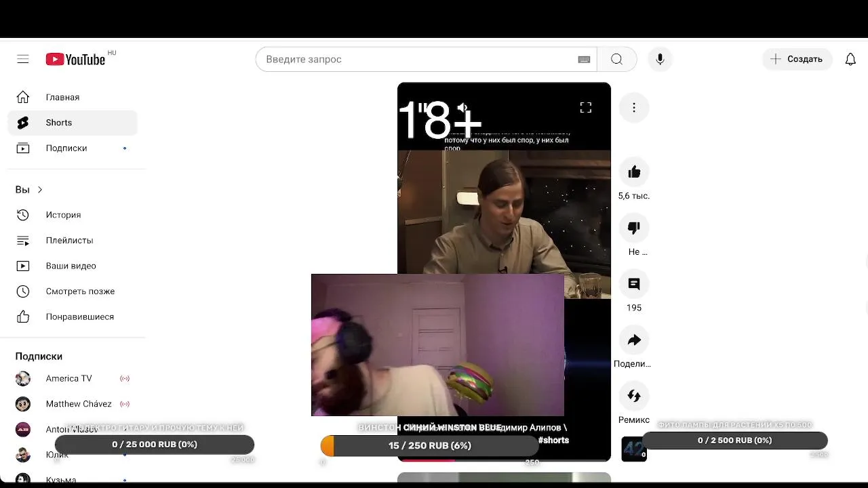Image resolution: width=868 pixels, height=488 pixels.
Task: Open Matthew Chávez subscription channel
Action: [x=73, y=404]
